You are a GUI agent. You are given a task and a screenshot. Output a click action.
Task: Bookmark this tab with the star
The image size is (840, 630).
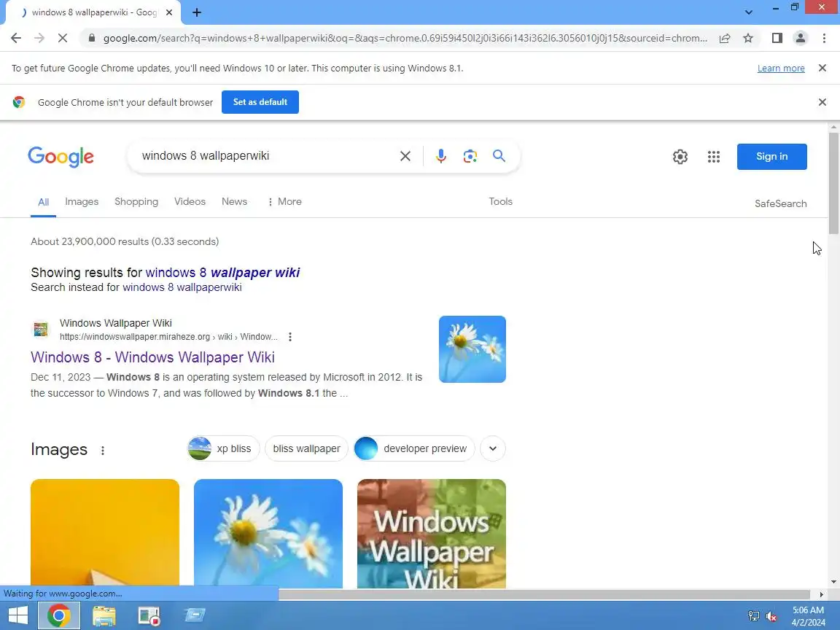pyautogui.click(x=748, y=38)
